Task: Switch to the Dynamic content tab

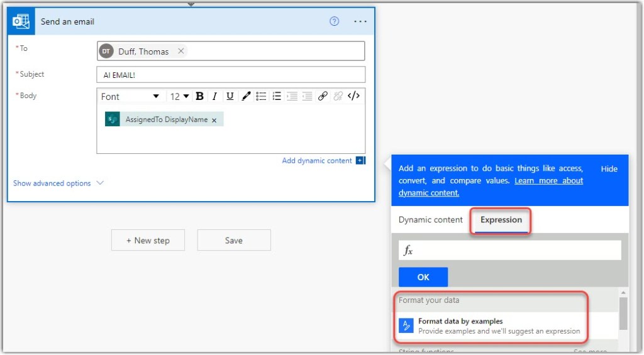Action: (x=431, y=220)
